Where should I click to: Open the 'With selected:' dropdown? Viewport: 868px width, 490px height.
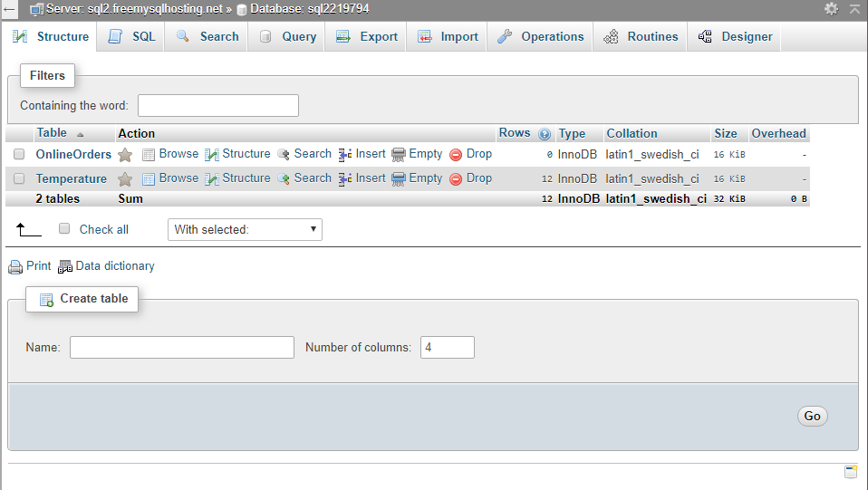245,229
